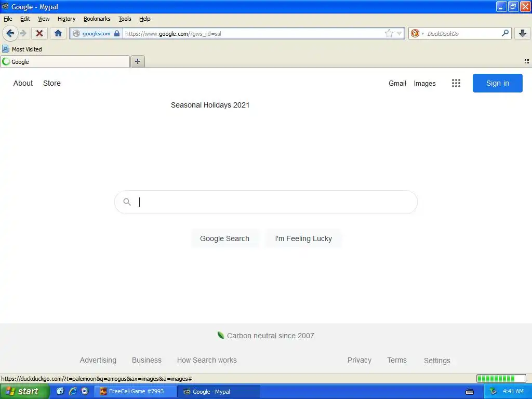Open the Help menu

click(x=145, y=19)
